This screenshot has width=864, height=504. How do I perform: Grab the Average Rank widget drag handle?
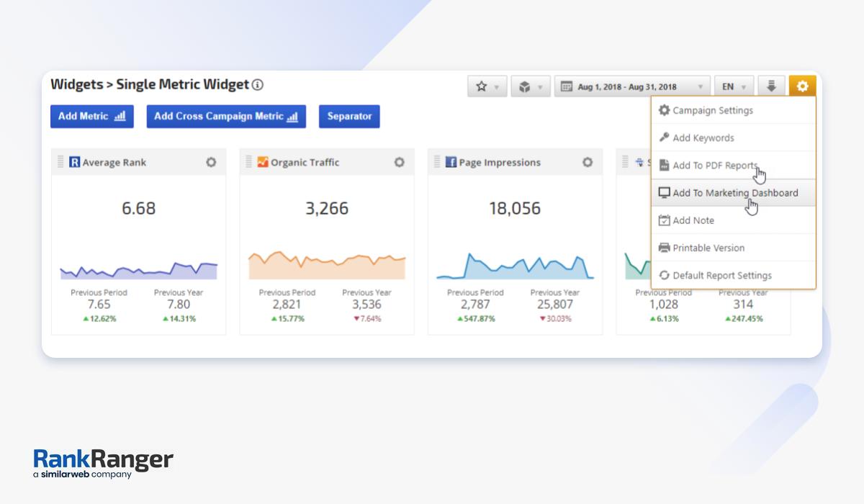(60, 162)
